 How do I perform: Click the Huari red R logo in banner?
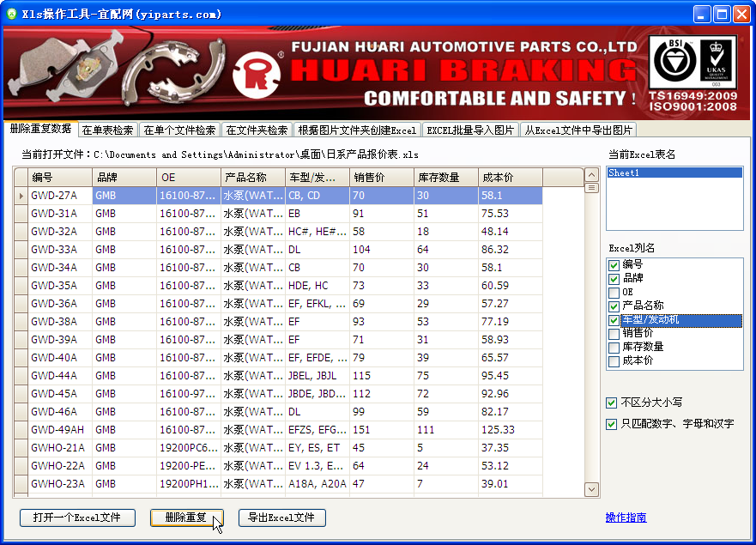[257, 75]
